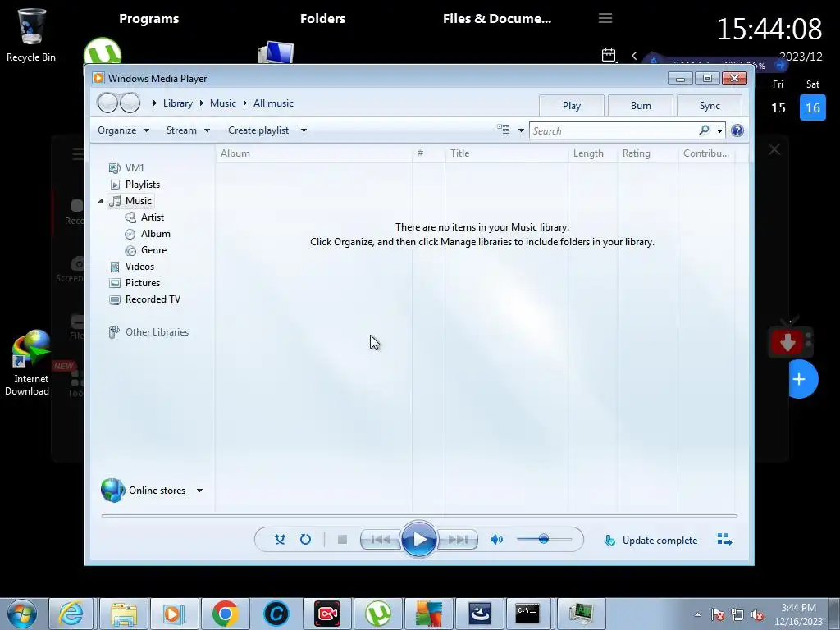Viewport: 840px width, 630px height.
Task: Collapse the Music tree node arrow
Action: pyautogui.click(x=100, y=201)
